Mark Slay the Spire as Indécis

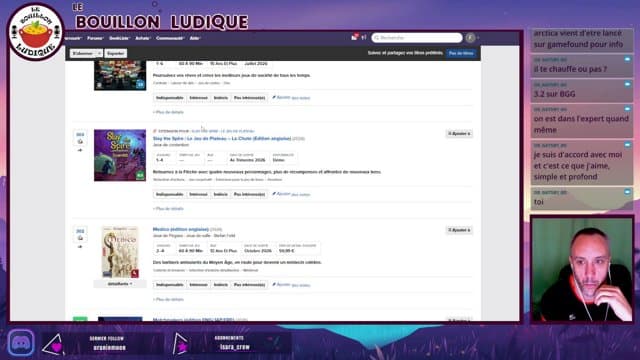click(x=221, y=194)
